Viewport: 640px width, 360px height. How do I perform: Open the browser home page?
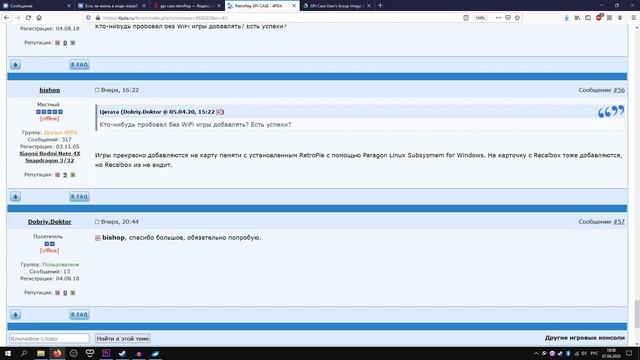[39, 18]
